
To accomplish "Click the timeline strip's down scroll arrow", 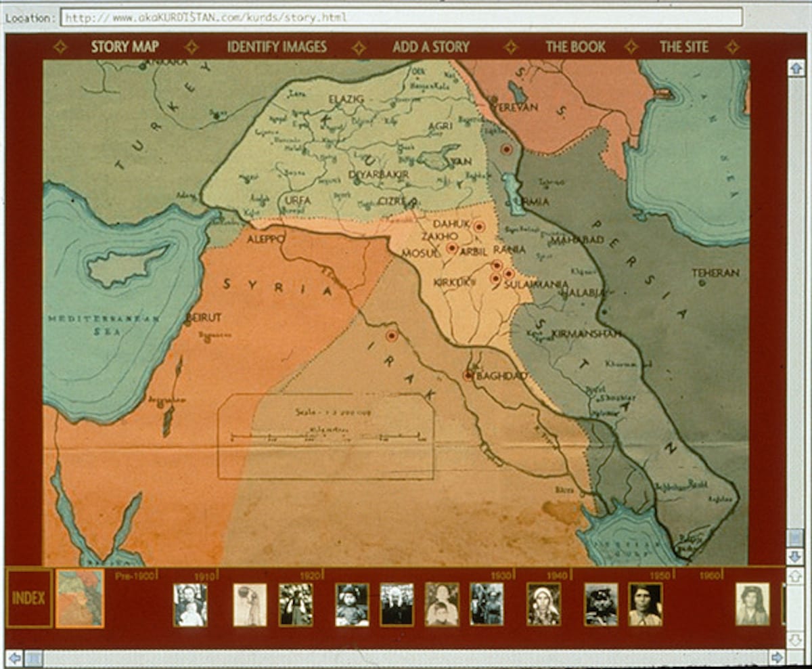I will point(796,639).
